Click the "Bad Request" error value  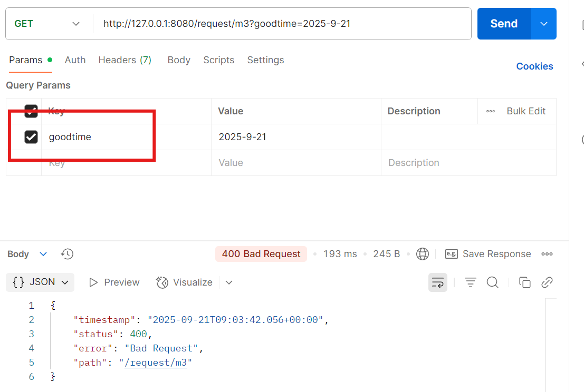(x=161, y=348)
